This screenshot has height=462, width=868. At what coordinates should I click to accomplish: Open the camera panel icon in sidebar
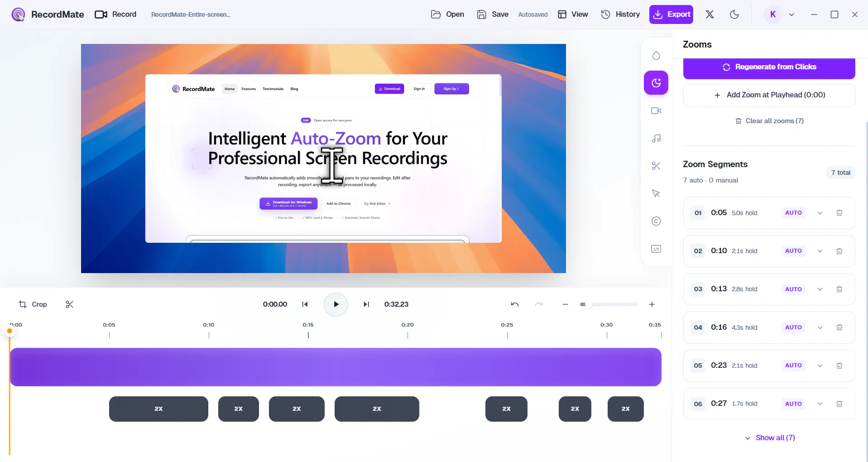[x=656, y=111]
